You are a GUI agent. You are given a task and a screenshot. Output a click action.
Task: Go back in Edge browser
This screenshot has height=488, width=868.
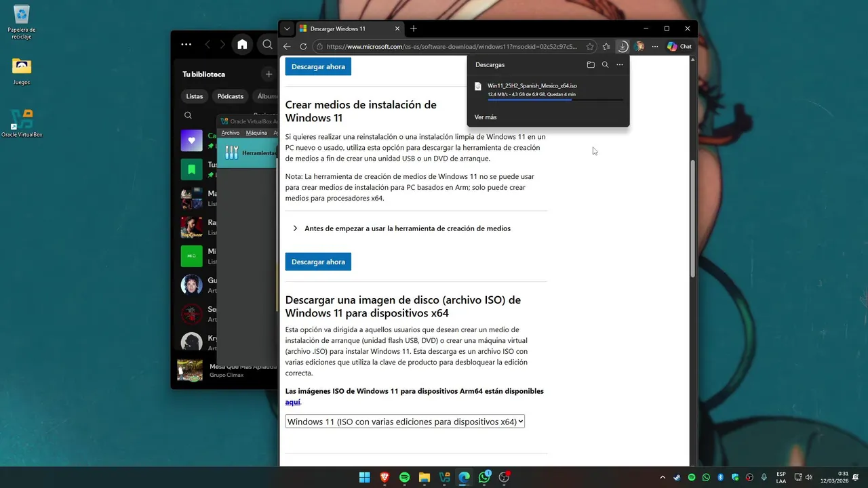pyautogui.click(x=287, y=47)
